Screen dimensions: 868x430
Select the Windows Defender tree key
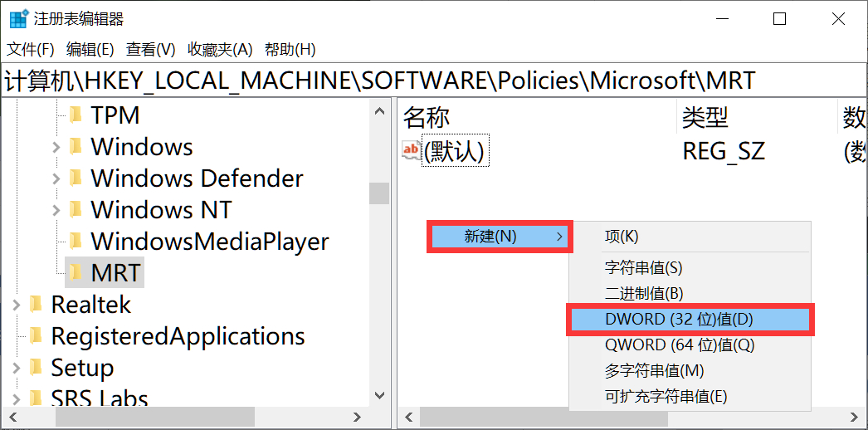click(x=197, y=178)
